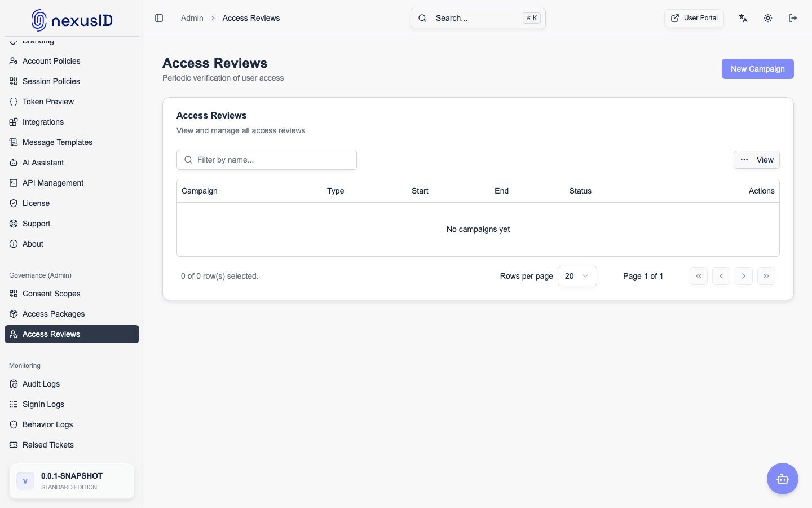This screenshot has width=812, height=508.
Task: Navigate to Integrations
Action: 72,122
